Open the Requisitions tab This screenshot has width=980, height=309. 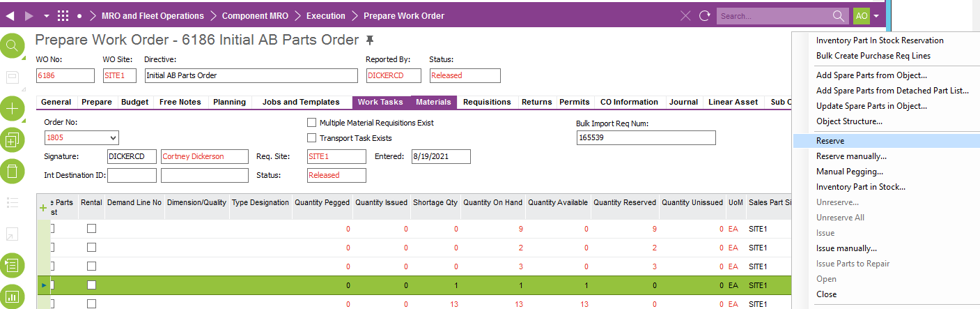click(x=487, y=102)
